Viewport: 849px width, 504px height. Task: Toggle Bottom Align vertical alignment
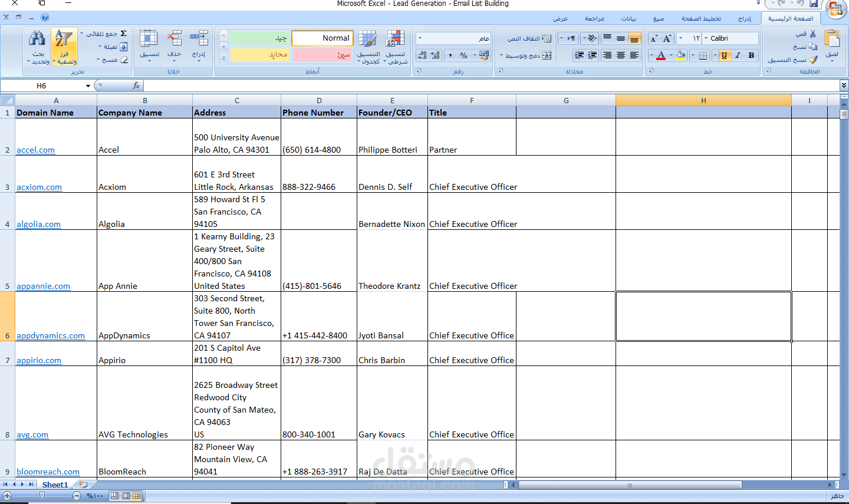click(634, 38)
